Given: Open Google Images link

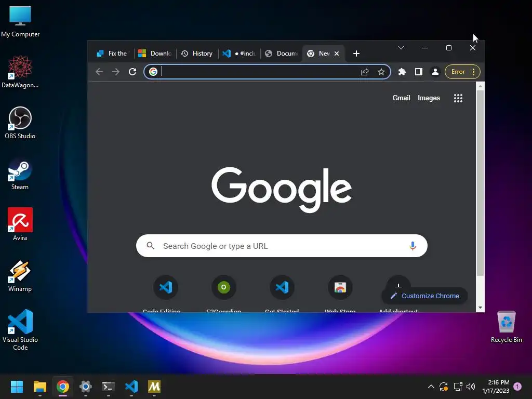Looking at the screenshot, I should click(x=429, y=98).
